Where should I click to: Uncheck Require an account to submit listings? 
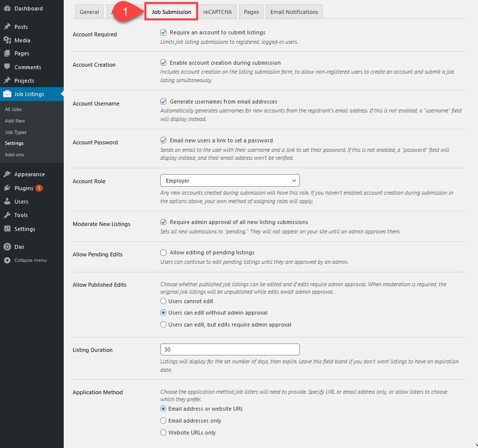point(163,32)
